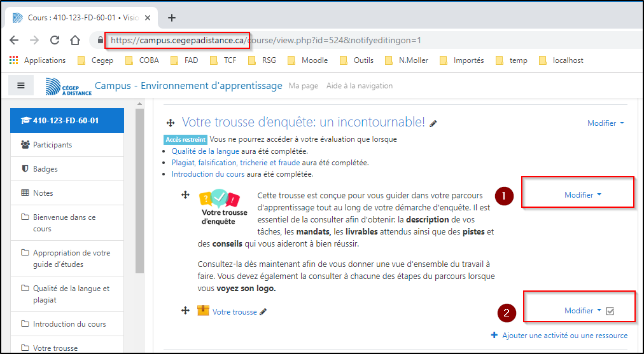
Task: Click the Cégep à distance logo
Action: (x=69, y=86)
